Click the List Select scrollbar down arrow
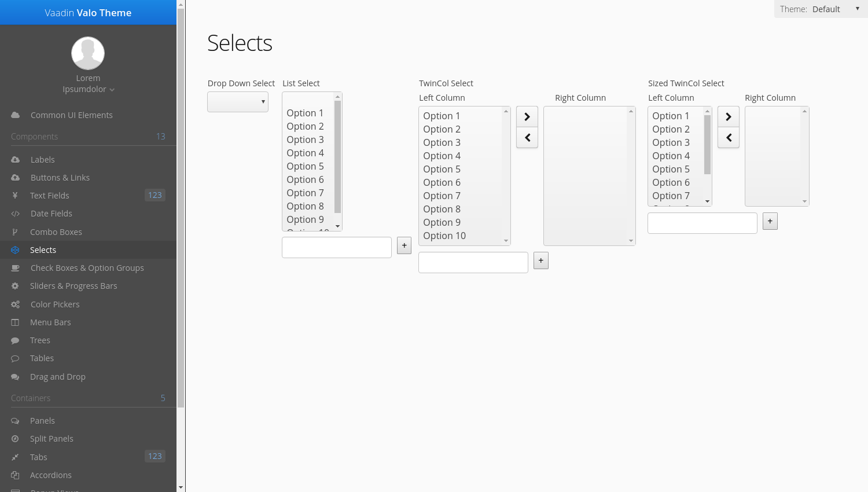Viewport: 868px width, 492px height. (338, 226)
